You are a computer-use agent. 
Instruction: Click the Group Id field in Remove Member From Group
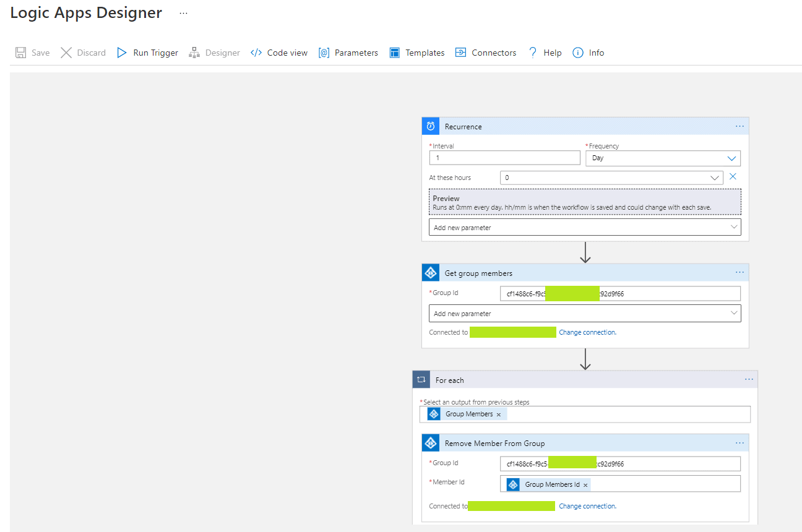(620, 463)
